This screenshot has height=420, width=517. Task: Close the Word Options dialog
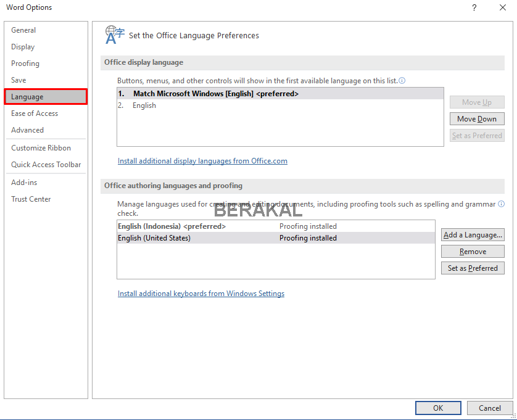(502, 7)
